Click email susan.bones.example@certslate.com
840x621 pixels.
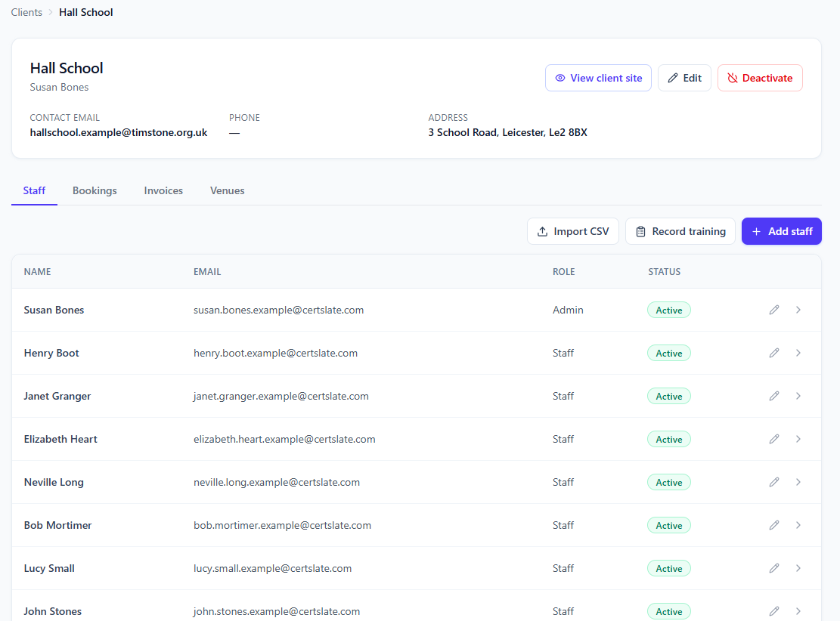tap(278, 310)
